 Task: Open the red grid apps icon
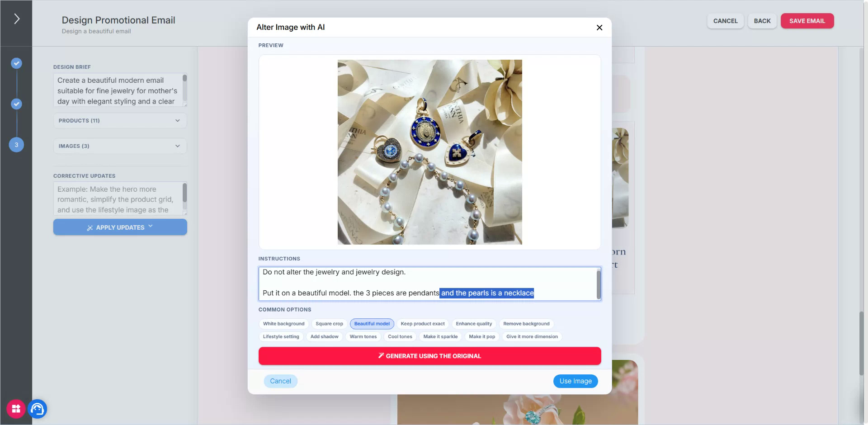16,409
